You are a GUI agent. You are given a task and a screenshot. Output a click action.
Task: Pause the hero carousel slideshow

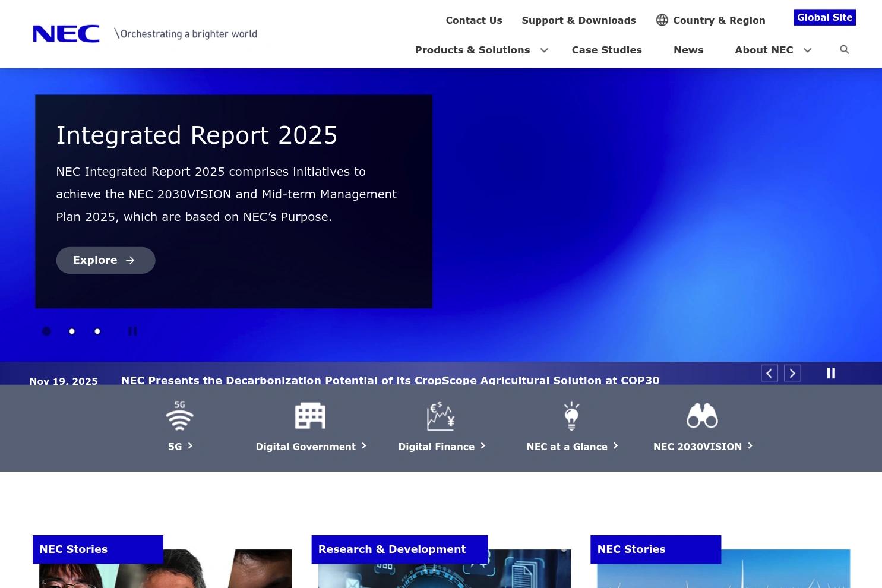[132, 331]
